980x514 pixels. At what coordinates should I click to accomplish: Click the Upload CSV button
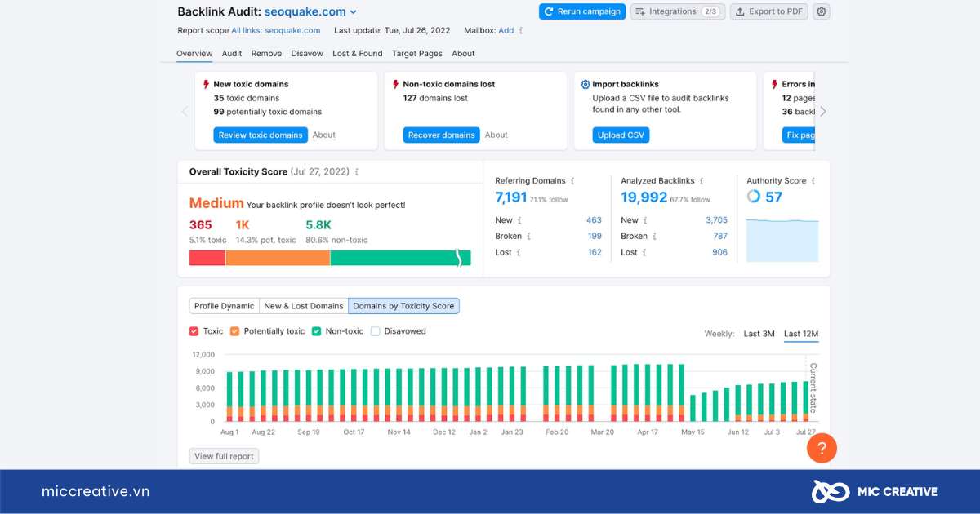point(621,135)
